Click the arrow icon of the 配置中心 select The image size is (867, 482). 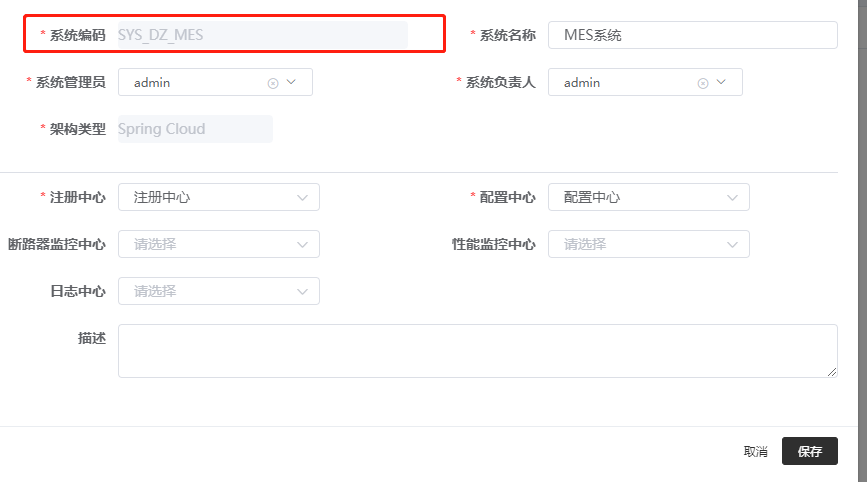tap(732, 198)
